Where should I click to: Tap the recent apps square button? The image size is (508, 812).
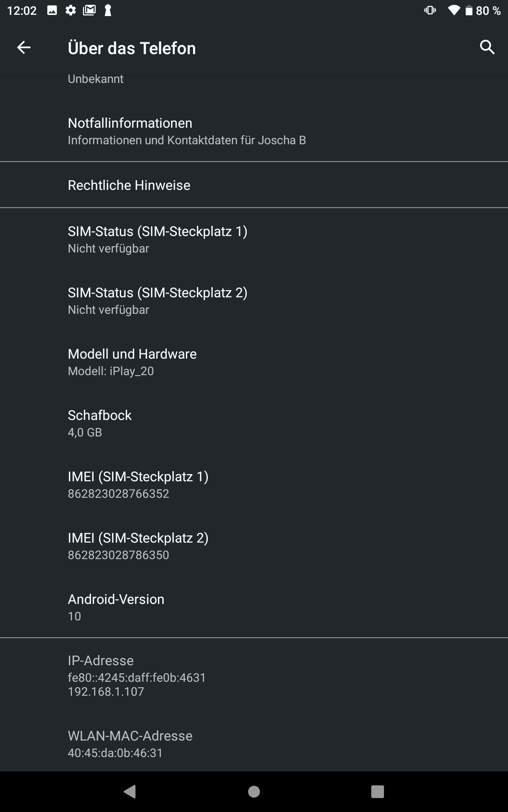377,791
